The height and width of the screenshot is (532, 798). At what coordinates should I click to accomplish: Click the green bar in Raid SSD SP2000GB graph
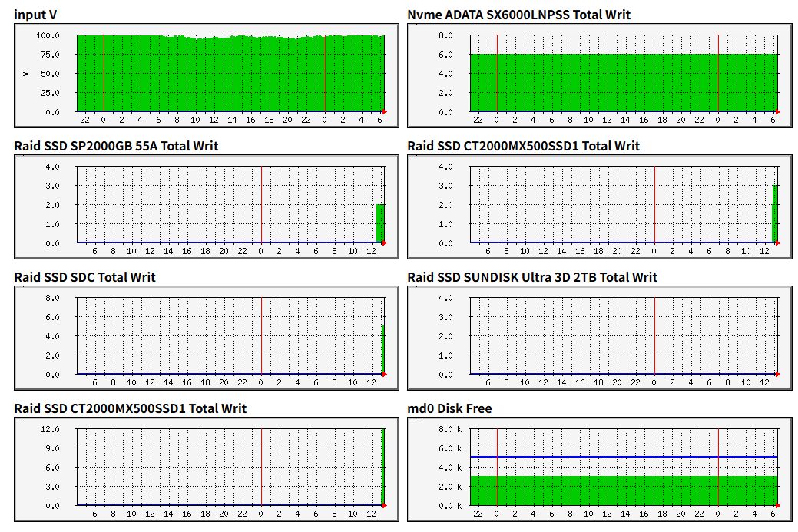pos(379,224)
